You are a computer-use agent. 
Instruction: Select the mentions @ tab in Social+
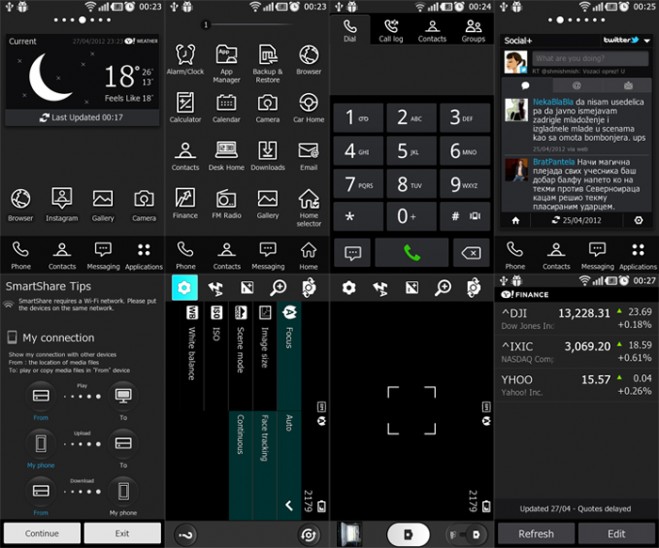[577, 86]
